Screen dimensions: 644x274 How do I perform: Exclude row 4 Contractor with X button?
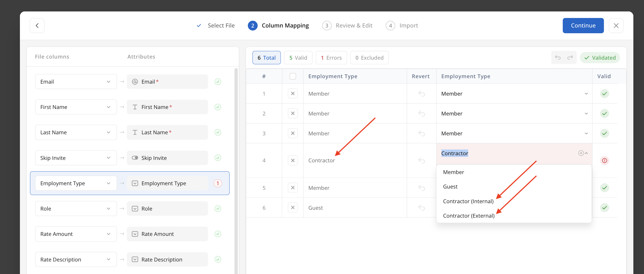[293, 160]
